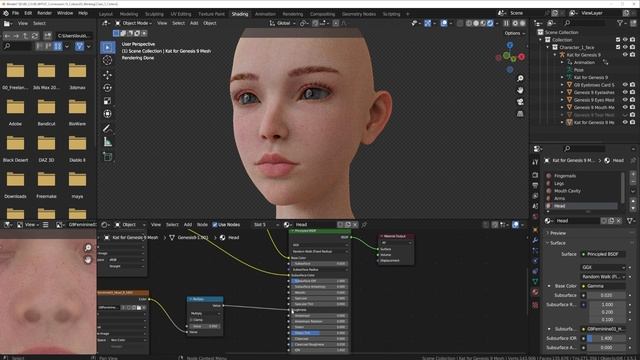640x360 pixels.
Task: Select the Annotate tool
Action: click(107, 129)
